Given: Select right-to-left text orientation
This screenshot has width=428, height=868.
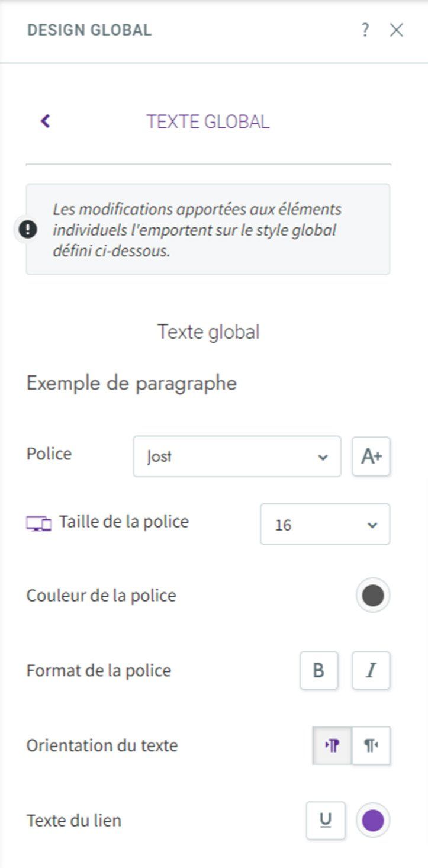Looking at the screenshot, I should coord(371,746).
